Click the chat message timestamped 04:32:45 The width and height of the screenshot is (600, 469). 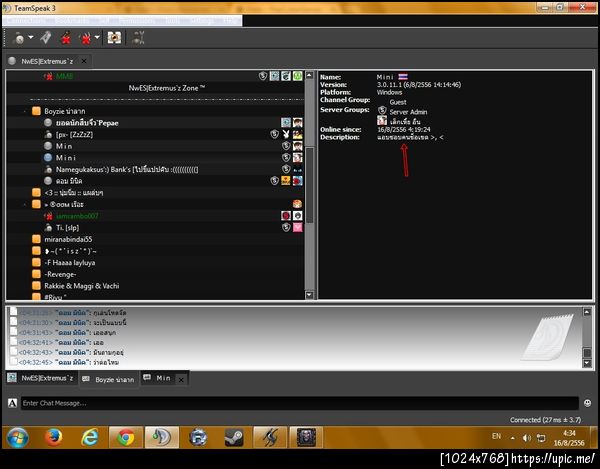[x=69, y=362]
